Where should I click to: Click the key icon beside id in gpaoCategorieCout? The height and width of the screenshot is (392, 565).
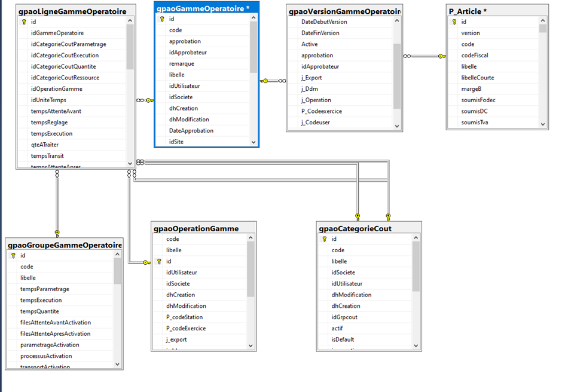click(324, 239)
